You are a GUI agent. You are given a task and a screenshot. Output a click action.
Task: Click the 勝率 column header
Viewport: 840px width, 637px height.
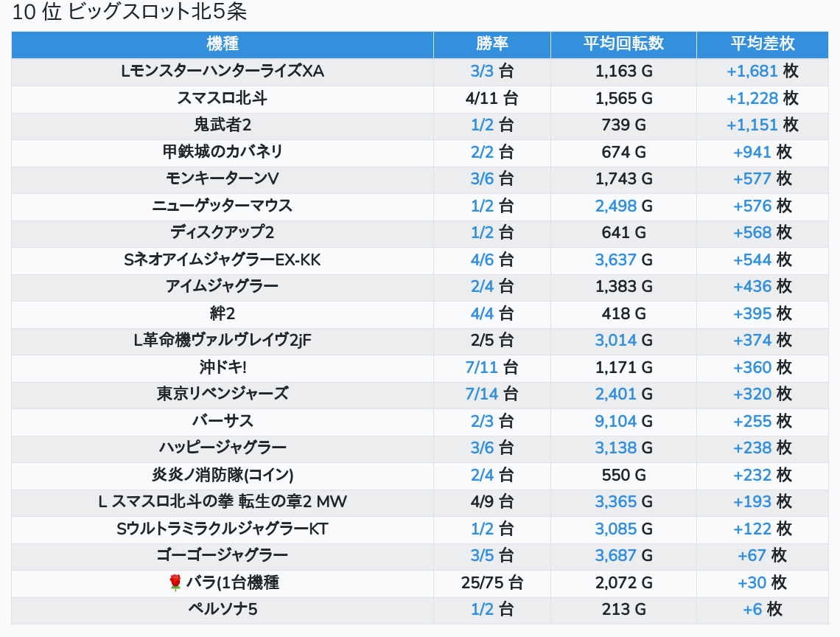(491, 44)
